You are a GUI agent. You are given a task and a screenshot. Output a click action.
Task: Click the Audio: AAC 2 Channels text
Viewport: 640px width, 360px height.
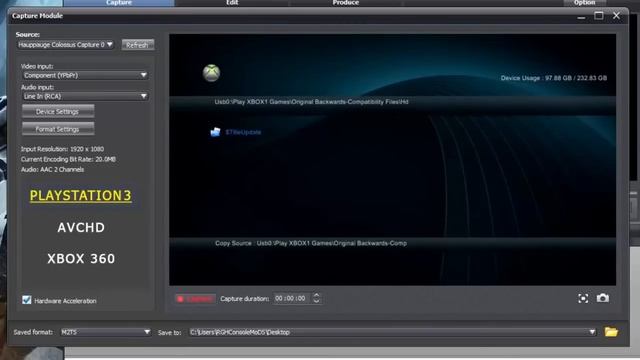pyautogui.click(x=52, y=169)
